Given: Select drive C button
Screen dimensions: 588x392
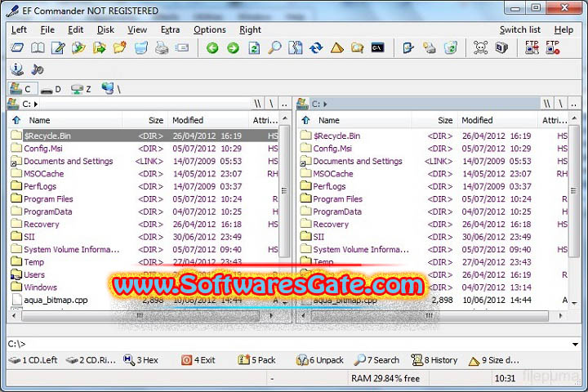Looking at the screenshot, I should (x=23, y=89).
